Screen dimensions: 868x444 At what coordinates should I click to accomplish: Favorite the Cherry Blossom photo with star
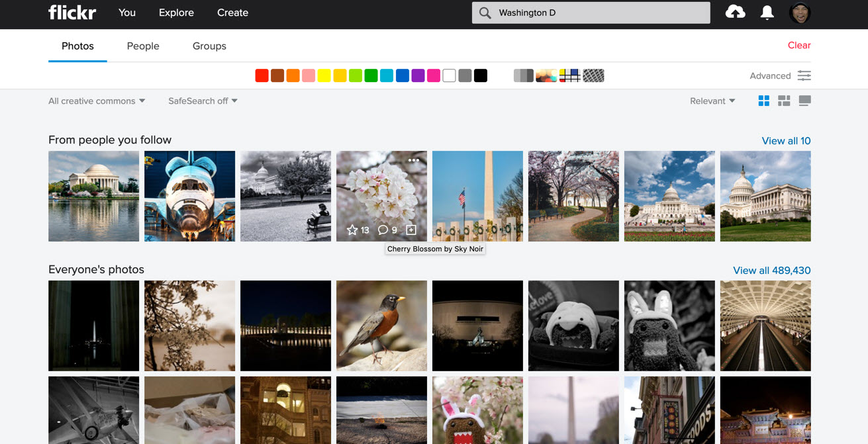(352, 230)
